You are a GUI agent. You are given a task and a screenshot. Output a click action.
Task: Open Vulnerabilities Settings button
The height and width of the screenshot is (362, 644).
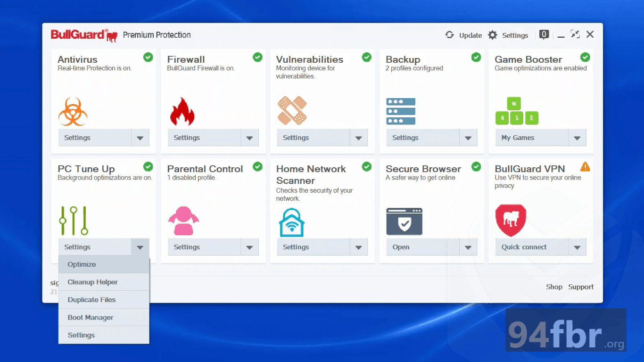coord(314,138)
